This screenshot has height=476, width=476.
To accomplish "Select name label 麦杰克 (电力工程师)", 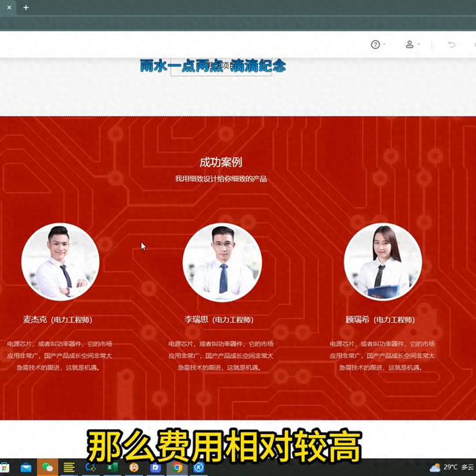I will coord(58,319).
